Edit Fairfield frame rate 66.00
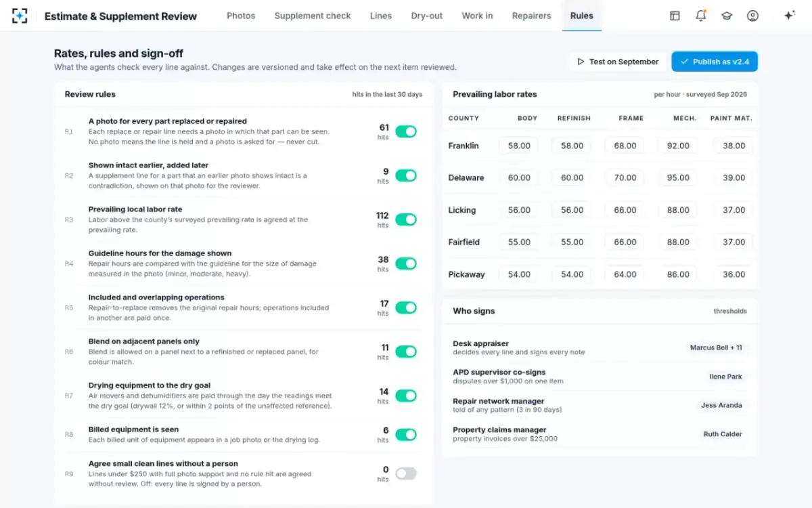This screenshot has height=508, width=812. pyautogui.click(x=625, y=242)
